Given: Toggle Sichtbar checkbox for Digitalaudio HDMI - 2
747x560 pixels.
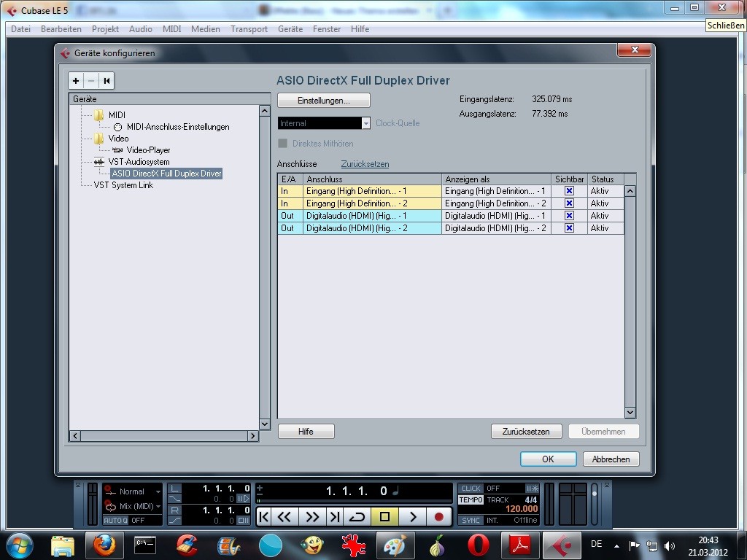Looking at the screenshot, I should click(569, 228).
